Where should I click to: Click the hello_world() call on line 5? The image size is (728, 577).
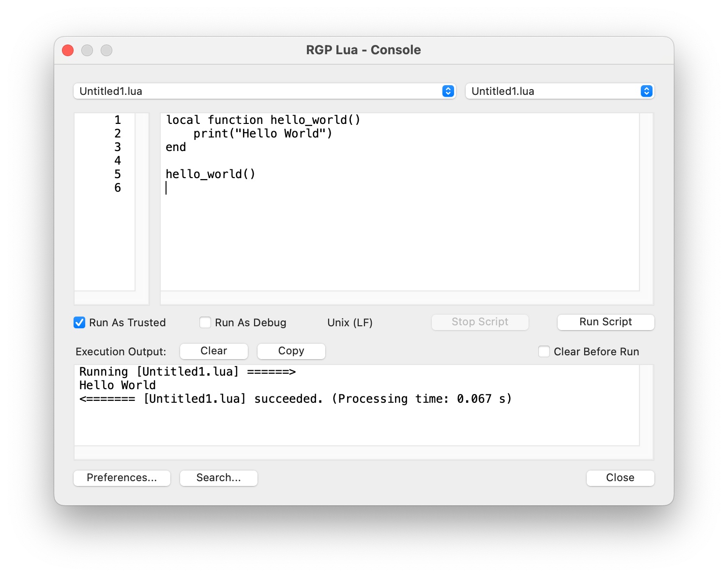tap(211, 174)
